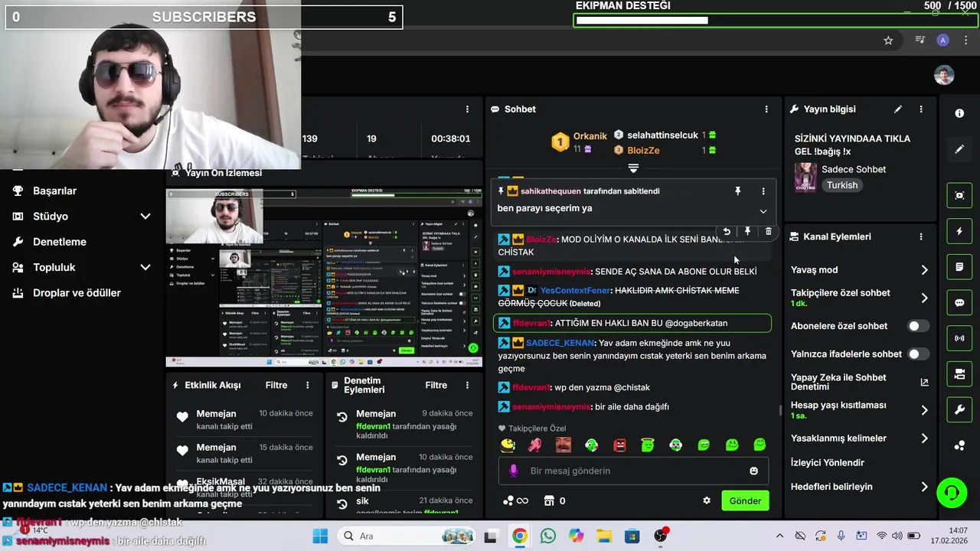Open Denetleme in left menu
Viewport: 980px width, 551px height.
click(x=59, y=242)
